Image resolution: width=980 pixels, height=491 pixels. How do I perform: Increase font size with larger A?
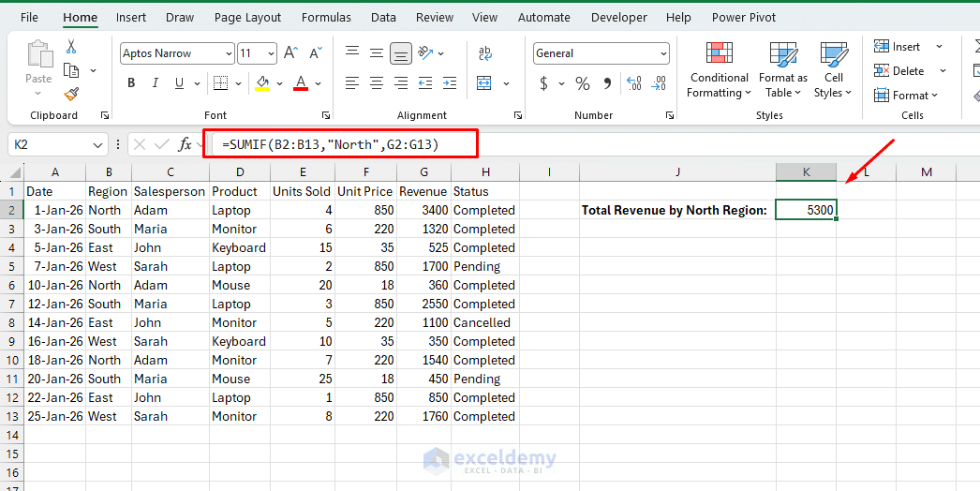point(290,53)
